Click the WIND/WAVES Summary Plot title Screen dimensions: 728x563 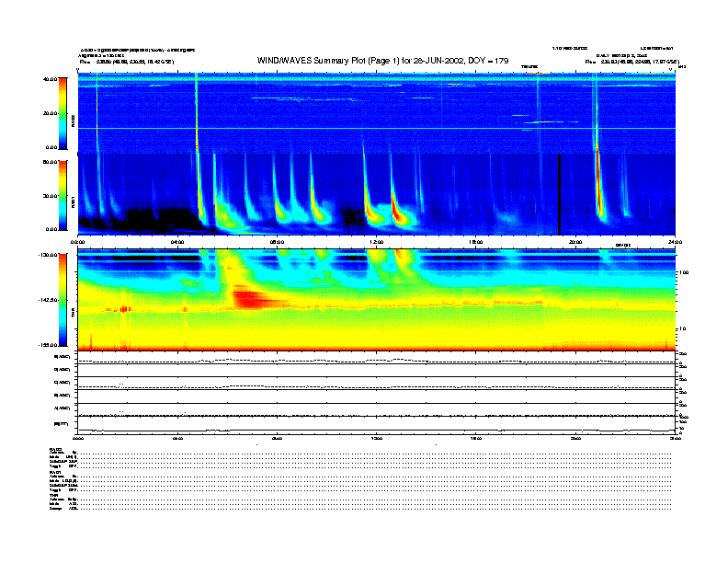click(x=382, y=61)
